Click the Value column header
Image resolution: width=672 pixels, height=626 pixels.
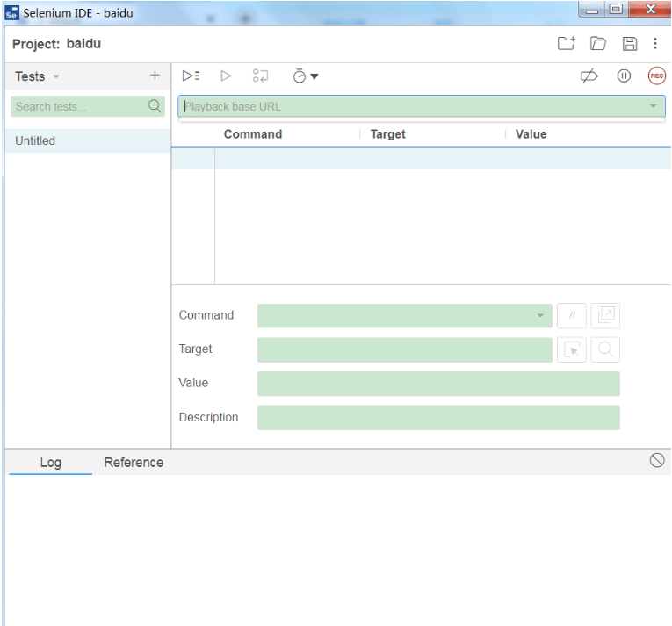click(x=531, y=134)
